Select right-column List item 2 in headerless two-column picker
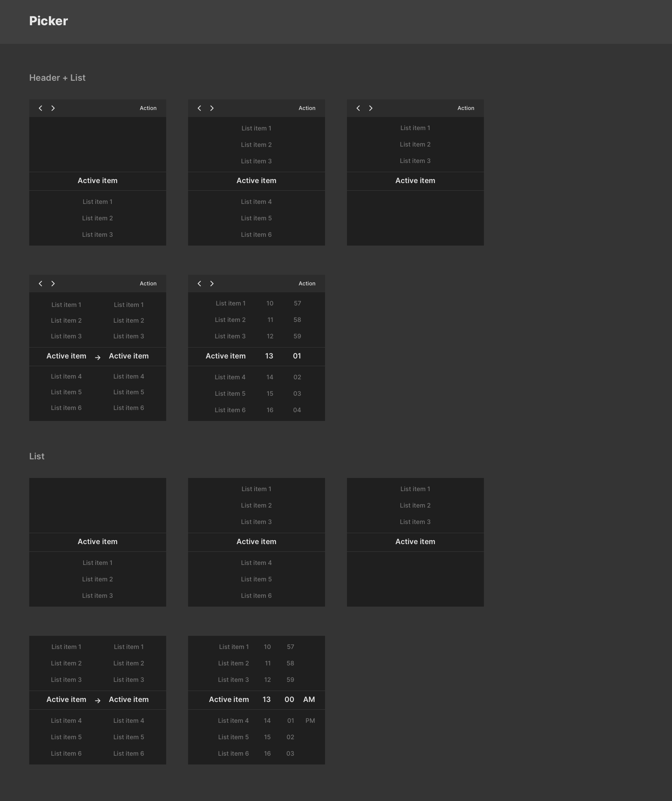This screenshot has height=801, width=672. coord(129,663)
